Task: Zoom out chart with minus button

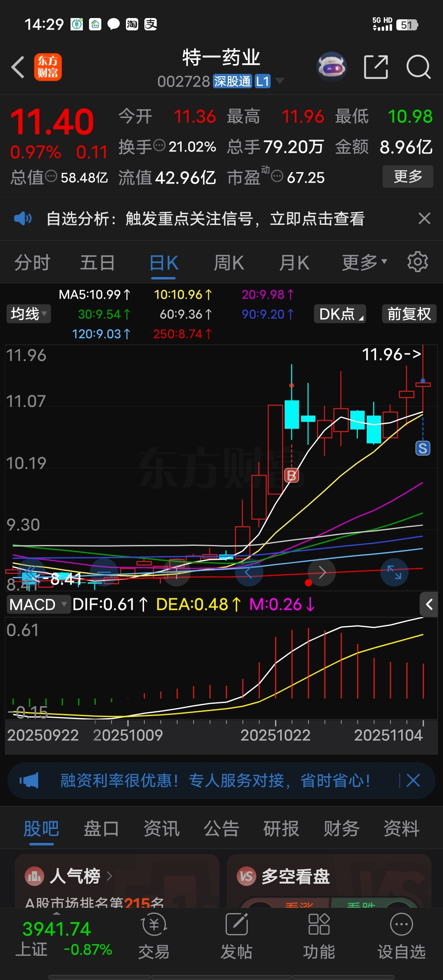Action: pyautogui.click(x=104, y=572)
